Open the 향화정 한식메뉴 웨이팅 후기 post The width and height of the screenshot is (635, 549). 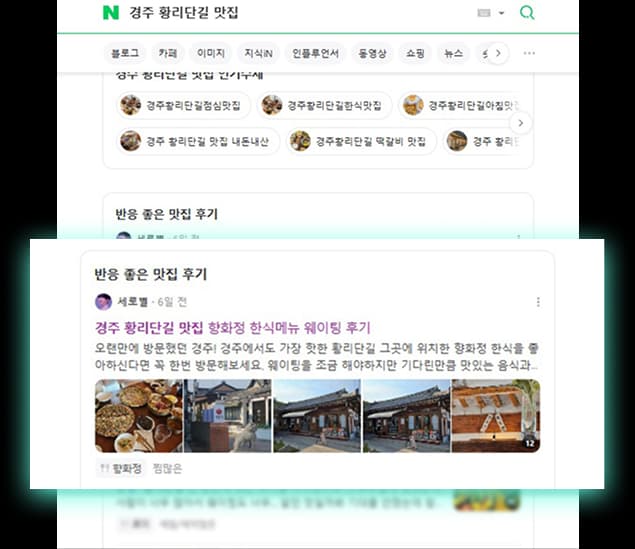click(233, 328)
